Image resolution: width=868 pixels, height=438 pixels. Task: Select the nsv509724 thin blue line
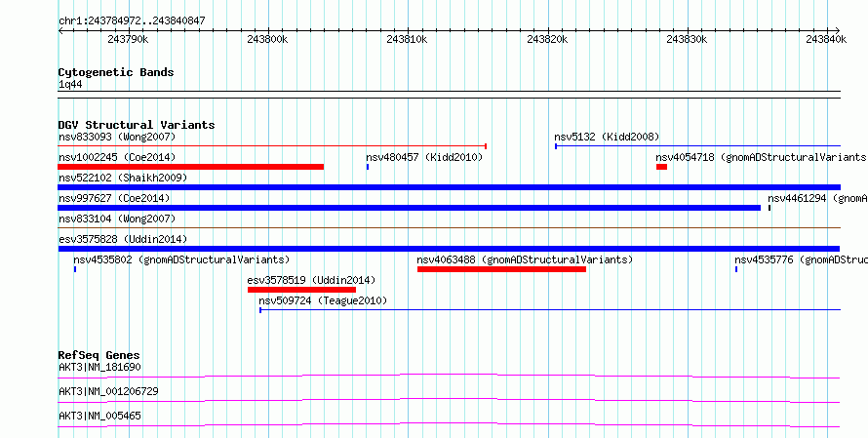tap(550, 310)
